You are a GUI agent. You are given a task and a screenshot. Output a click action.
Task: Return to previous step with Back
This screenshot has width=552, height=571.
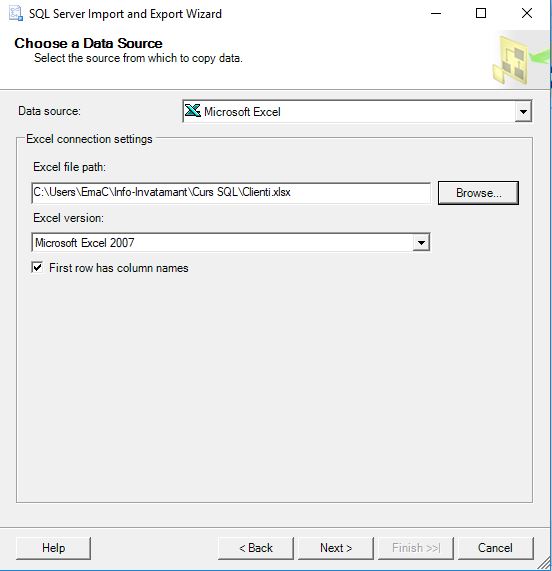(256, 548)
